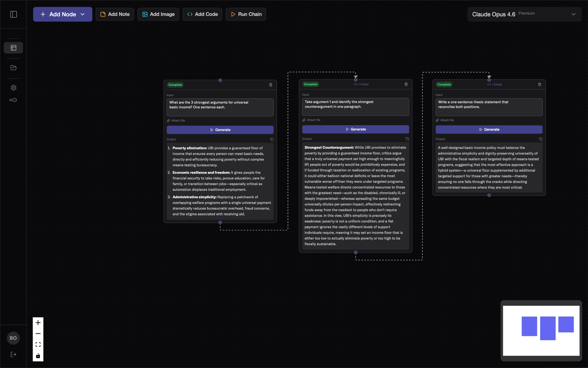Viewport: 588px width, 368px height.
Task: Delete the universal basic income node
Action: [x=271, y=85]
